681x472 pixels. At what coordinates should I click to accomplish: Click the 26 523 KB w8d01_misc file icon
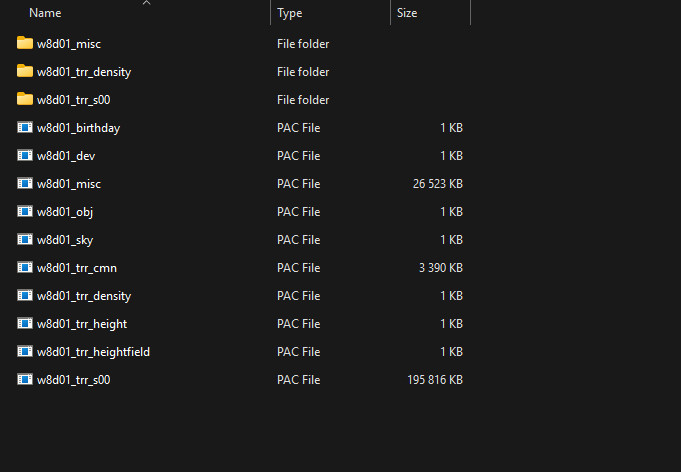click(25, 183)
